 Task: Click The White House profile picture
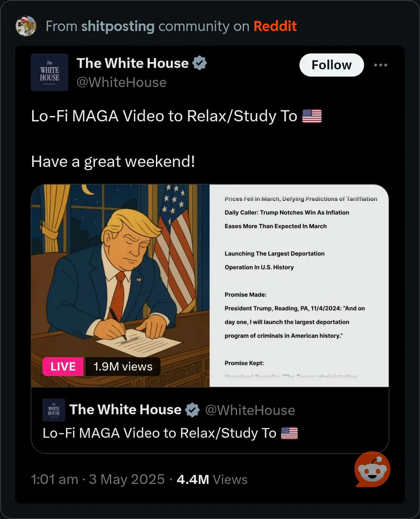[49, 72]
